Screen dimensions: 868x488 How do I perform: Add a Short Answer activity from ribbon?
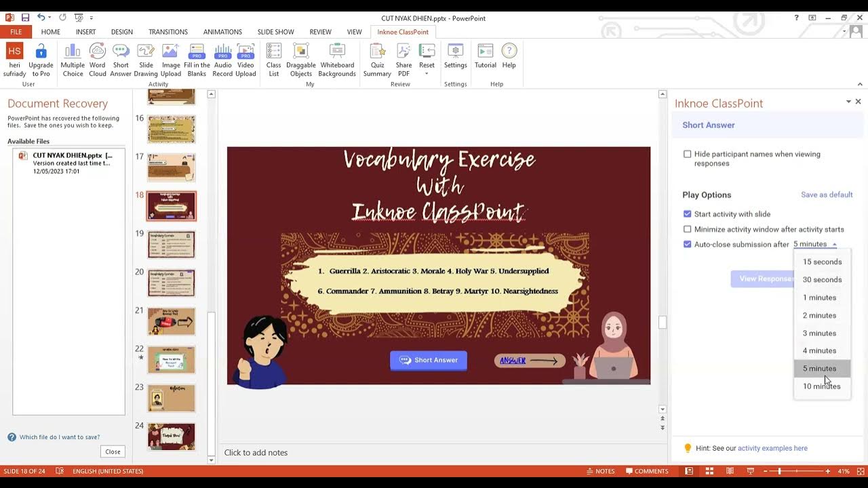121,60
